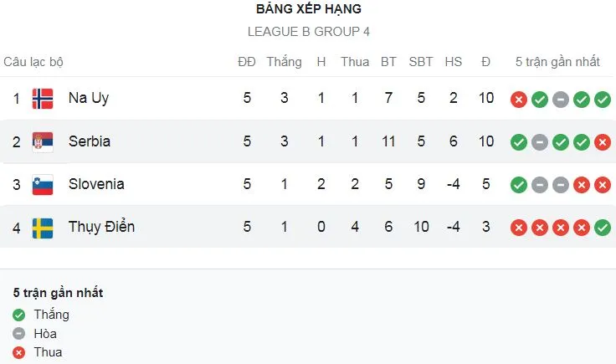Viewport: 616px width, 364px height.
Task: Click Serbia's red loss icon
Action: click(x=603, y=142)
